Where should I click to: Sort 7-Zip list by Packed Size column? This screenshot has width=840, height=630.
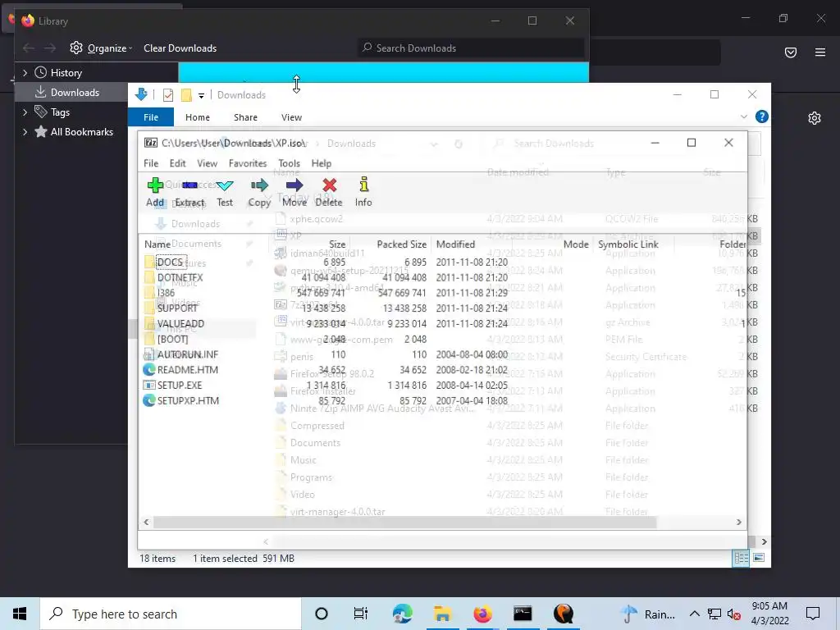402,244
